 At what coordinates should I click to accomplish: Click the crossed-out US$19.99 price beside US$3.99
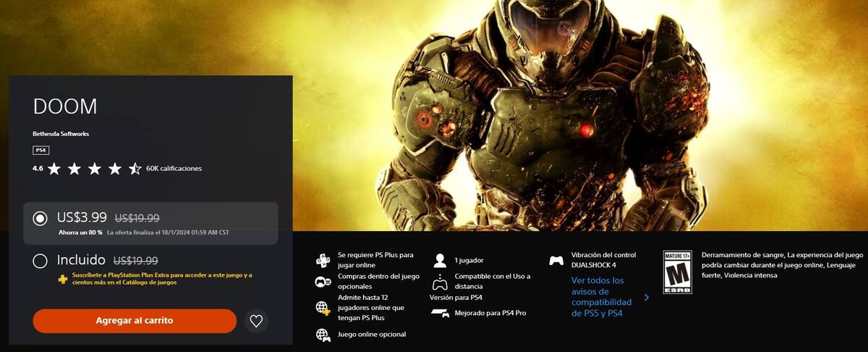tap(137, 217)
